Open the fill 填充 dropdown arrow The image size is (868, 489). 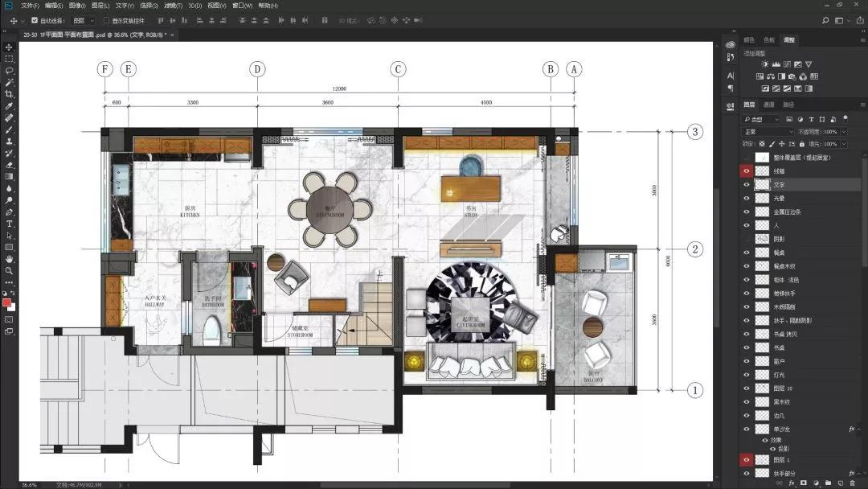point(844,144)
